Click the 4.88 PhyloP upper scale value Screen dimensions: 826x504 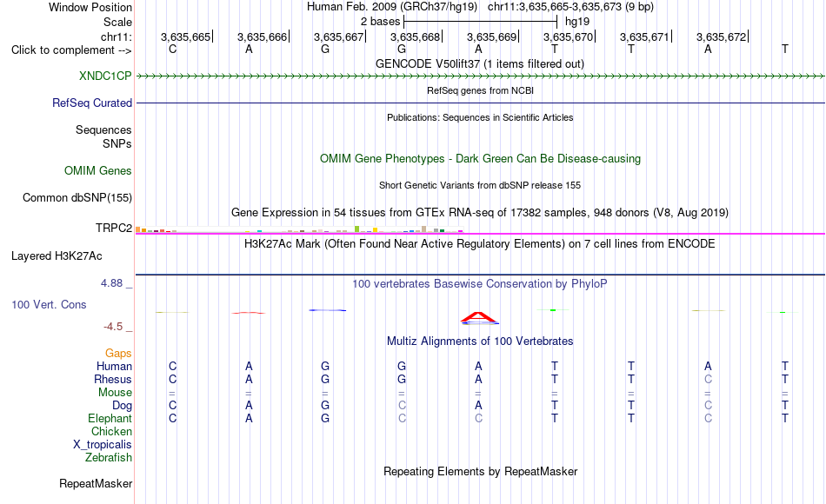(x=111, y=283)
